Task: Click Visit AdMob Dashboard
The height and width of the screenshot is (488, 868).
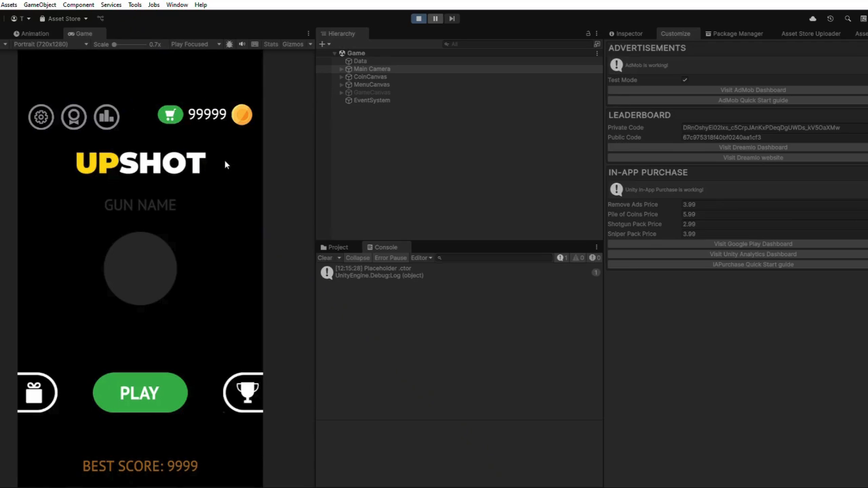Action: click(753, 90)
